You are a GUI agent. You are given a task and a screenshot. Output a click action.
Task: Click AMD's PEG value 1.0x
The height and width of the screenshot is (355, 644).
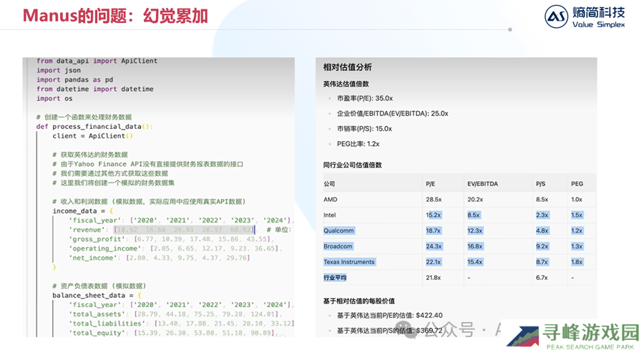[577, 200]
